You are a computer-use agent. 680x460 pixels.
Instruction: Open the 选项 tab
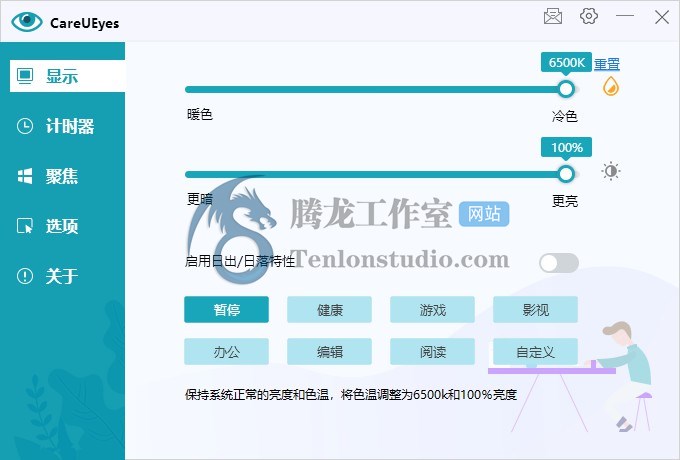67,226
